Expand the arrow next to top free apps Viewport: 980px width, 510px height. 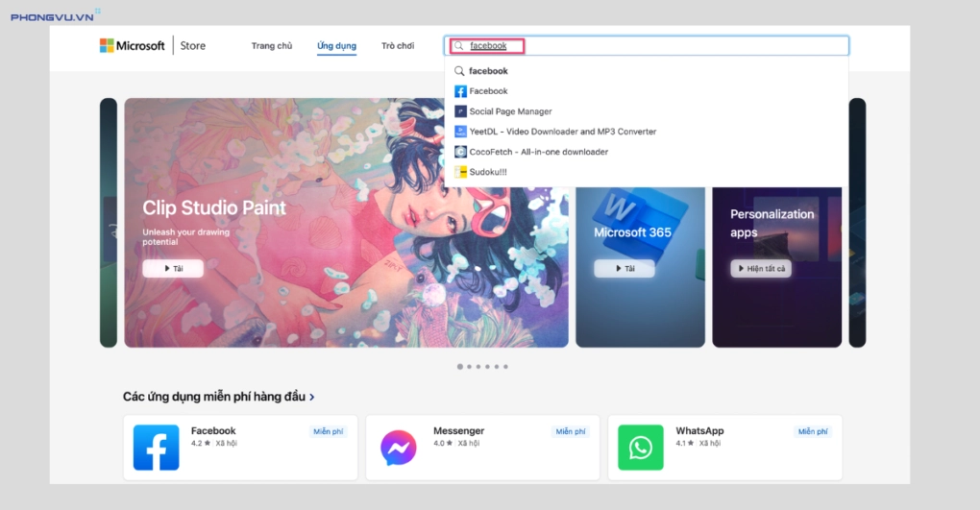(312, 397)
